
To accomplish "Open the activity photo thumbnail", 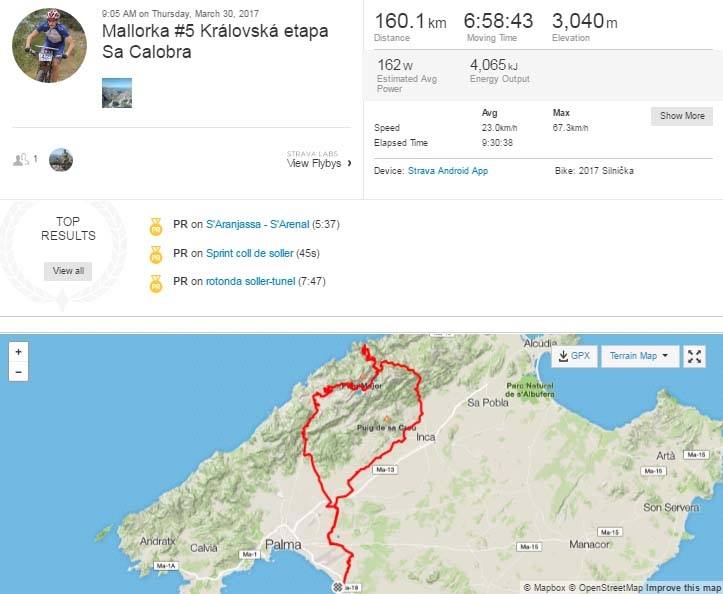I will [117, 93].
